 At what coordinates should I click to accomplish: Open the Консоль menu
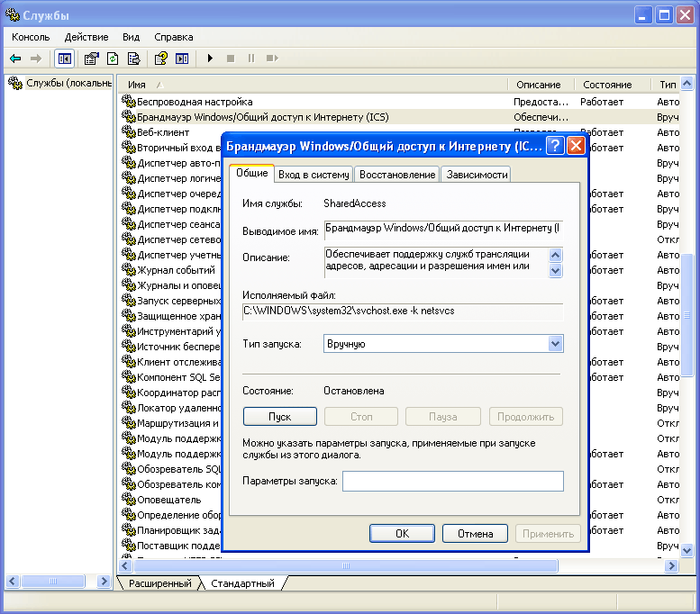click(x=31, y=37)
